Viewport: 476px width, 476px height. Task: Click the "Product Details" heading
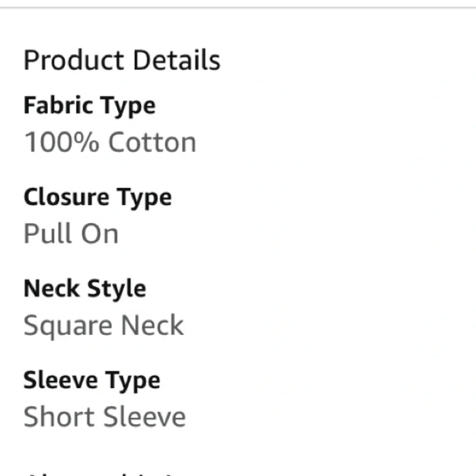pyautogui.click(x=122, y=60)
